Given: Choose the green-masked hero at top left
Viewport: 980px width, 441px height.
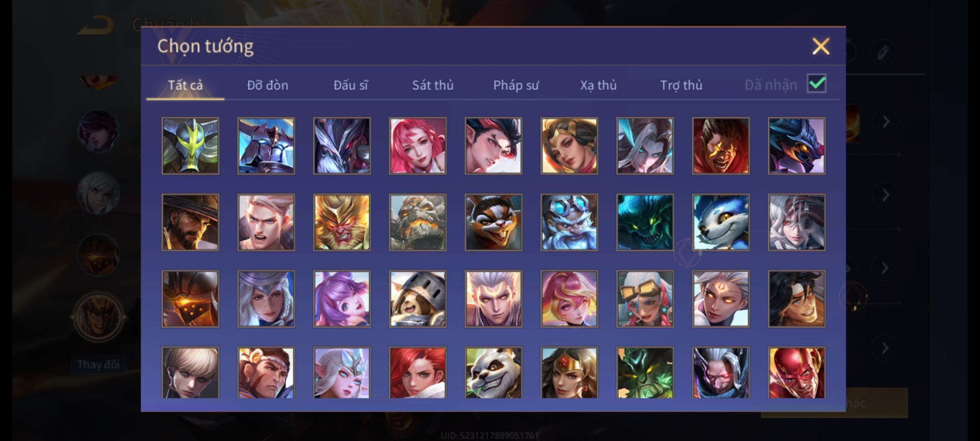Looking at the screenshot, I should (190, 146).
